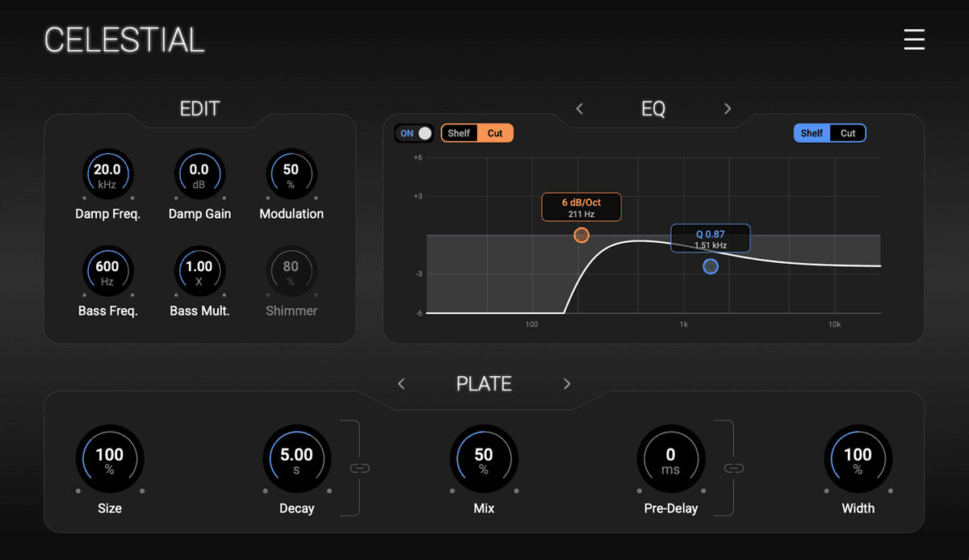This screenshot has width=969, height=560.
Task: Click the Mix knob value
Action: pyautogui.click(x=483, y=457)
